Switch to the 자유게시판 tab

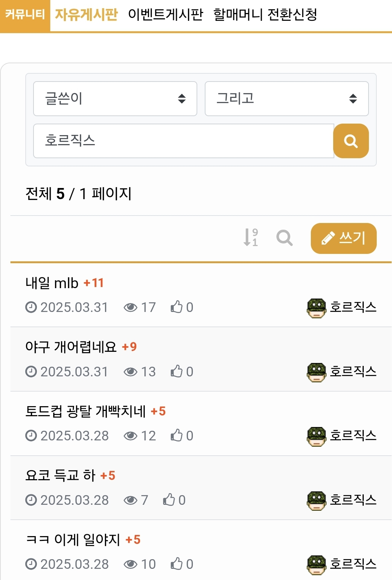point(86,15)
